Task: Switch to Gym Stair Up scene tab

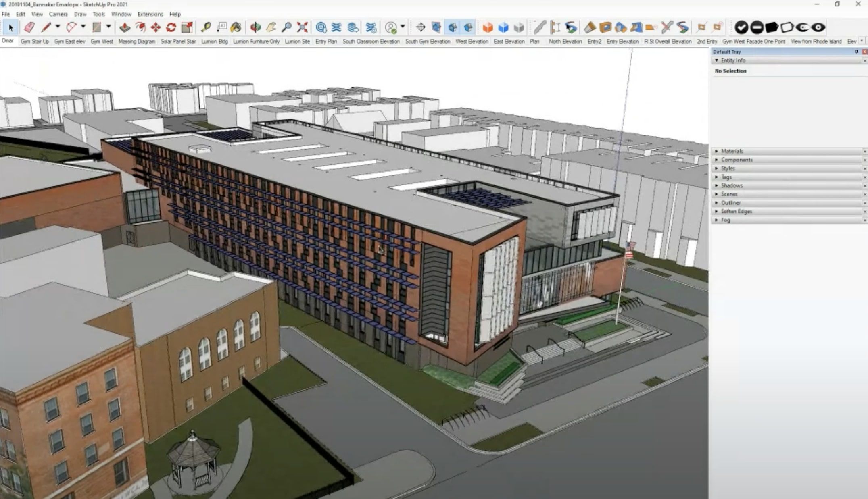Action: coord(35,41)
